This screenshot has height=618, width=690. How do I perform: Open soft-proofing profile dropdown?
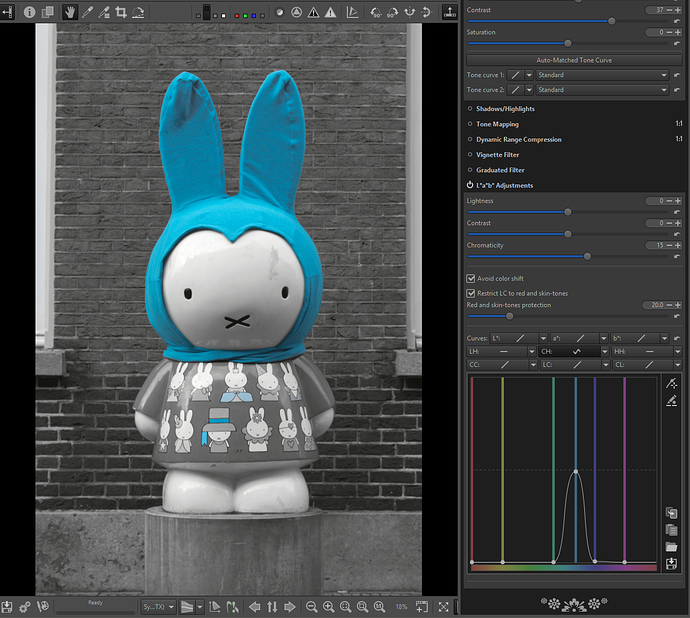click(x=158, y=607)
